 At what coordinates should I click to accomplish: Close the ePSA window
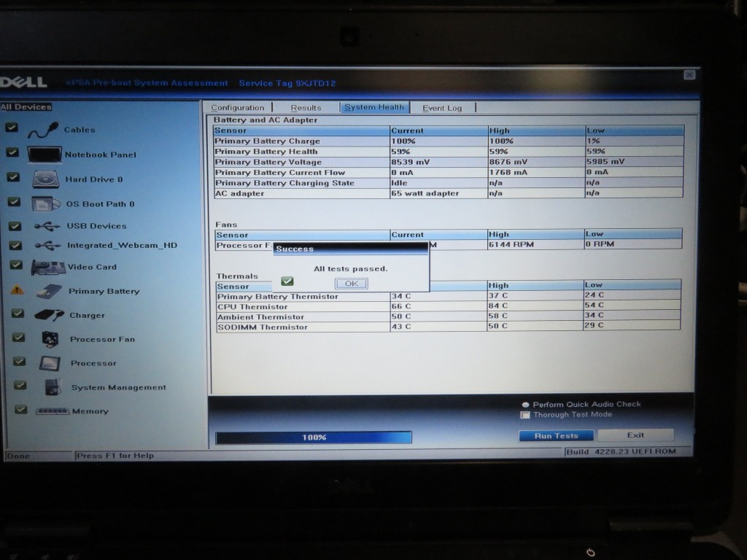[689, 75]
